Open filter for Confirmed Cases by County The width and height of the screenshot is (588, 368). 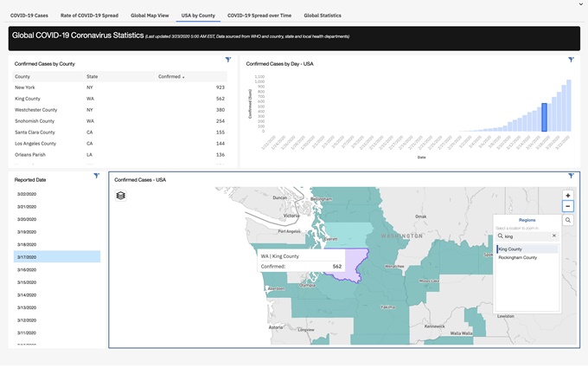(228, 60)
